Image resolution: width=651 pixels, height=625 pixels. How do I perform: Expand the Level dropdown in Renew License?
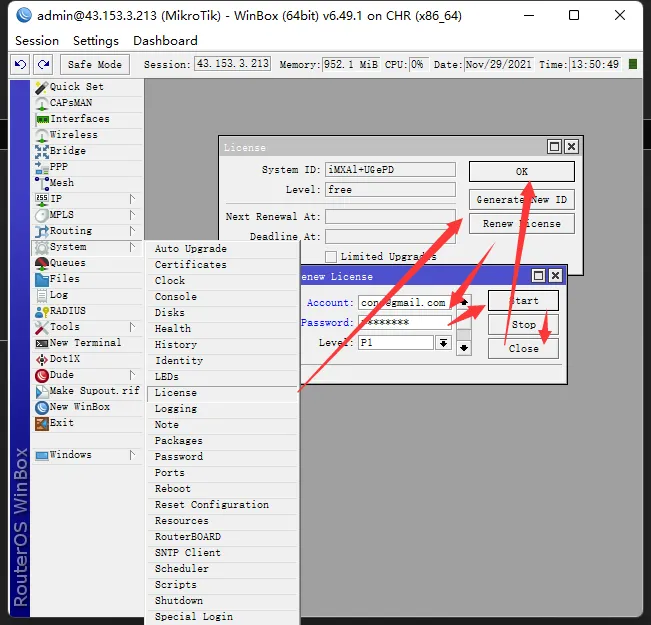tap(443, 343)
